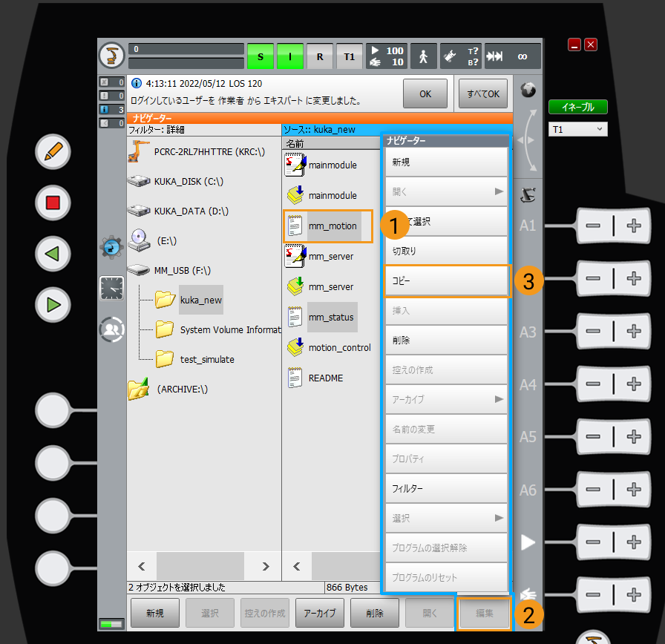Click left arrow of folder tree scrollbar
Image resolution: width=665 pixels, height=644 pixels.
coord(142,566)
